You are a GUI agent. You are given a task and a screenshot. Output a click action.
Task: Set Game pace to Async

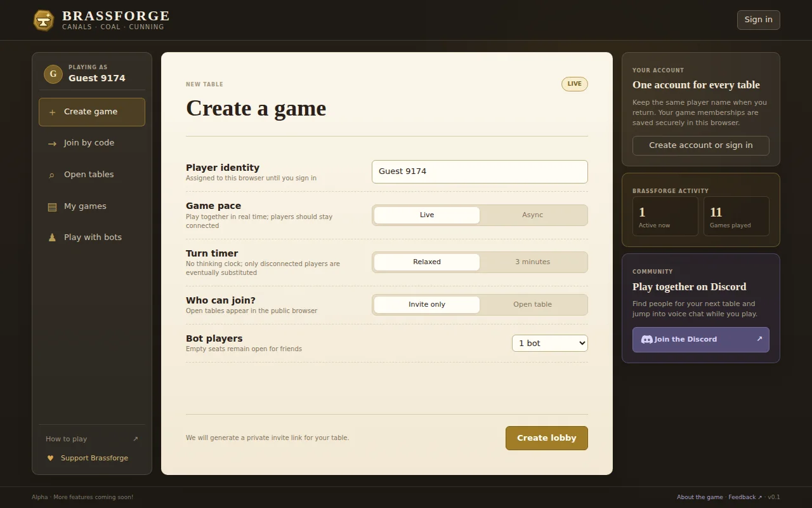pos(533,215)
